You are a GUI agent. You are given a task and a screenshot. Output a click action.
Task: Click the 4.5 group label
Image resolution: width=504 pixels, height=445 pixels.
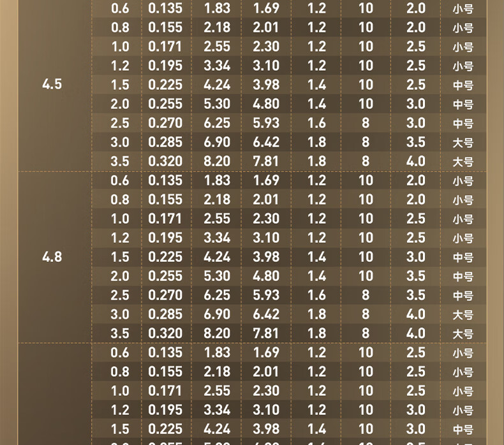point(52,85)
